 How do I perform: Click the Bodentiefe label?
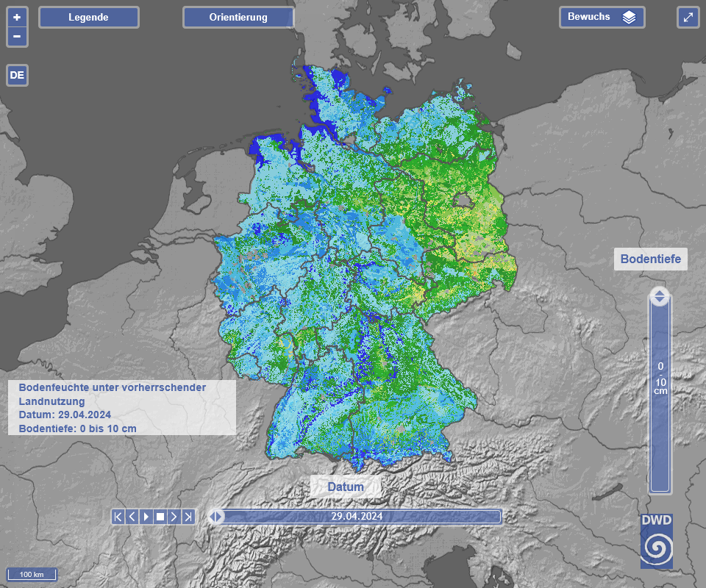pyautogui.click(x=650, y=259)
